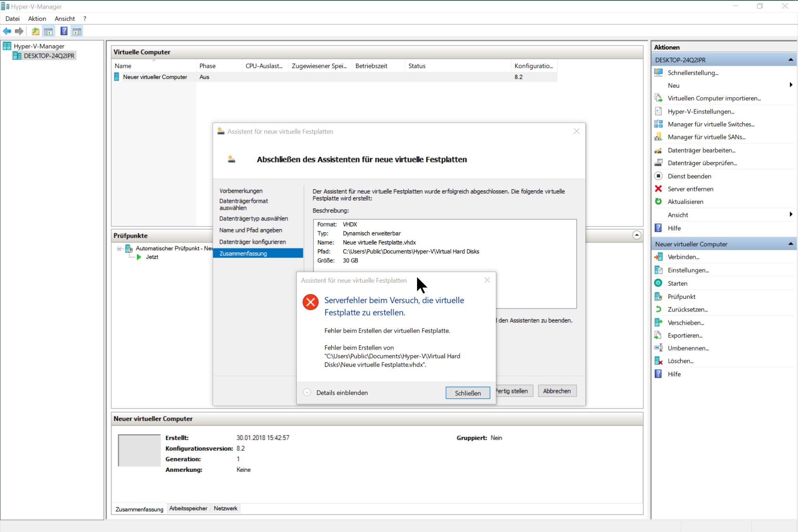Click the Datenträger bearbeiten icon

(x=658, y=150)
